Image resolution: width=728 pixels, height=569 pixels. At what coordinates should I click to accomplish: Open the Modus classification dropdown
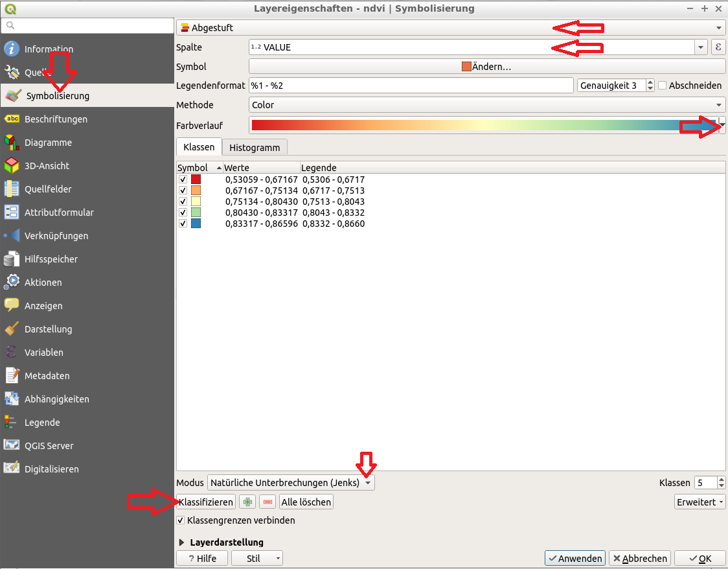coord(291,483)
